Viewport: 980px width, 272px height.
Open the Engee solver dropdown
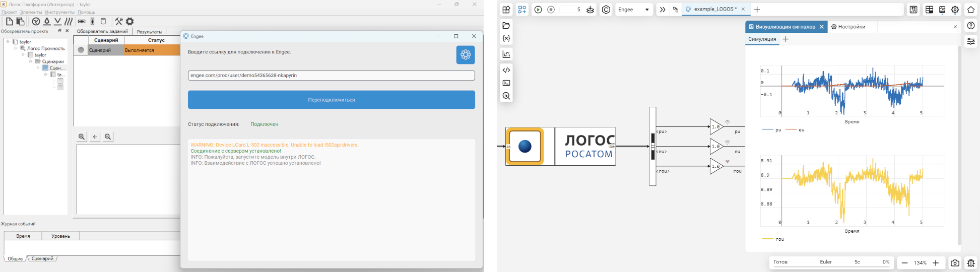coord(634,10)
